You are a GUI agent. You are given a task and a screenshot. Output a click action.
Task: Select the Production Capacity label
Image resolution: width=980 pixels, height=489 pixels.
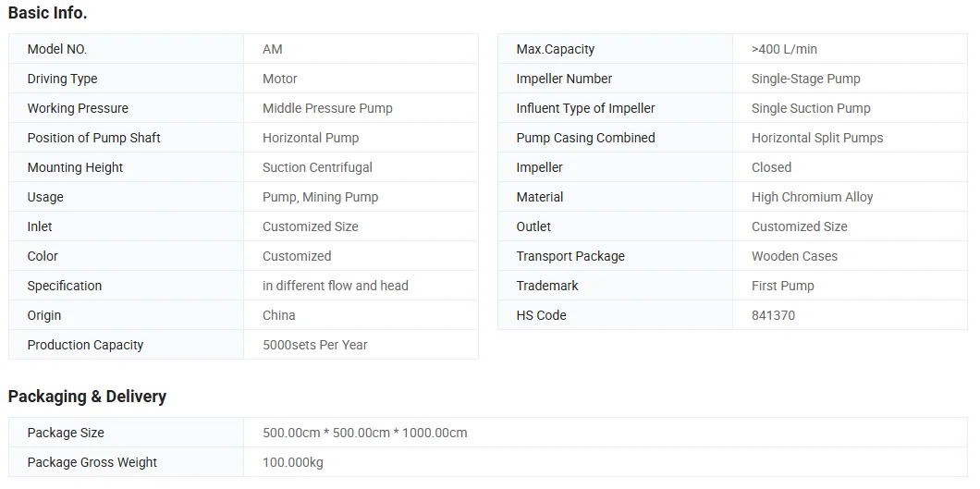[x=85, y=345]
